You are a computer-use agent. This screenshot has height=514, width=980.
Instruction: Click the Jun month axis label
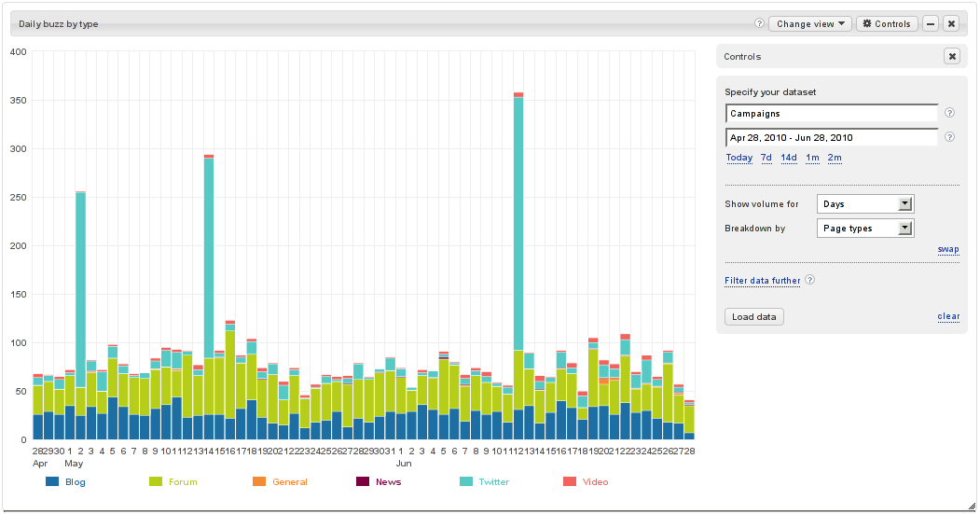[x=404, y=464]
